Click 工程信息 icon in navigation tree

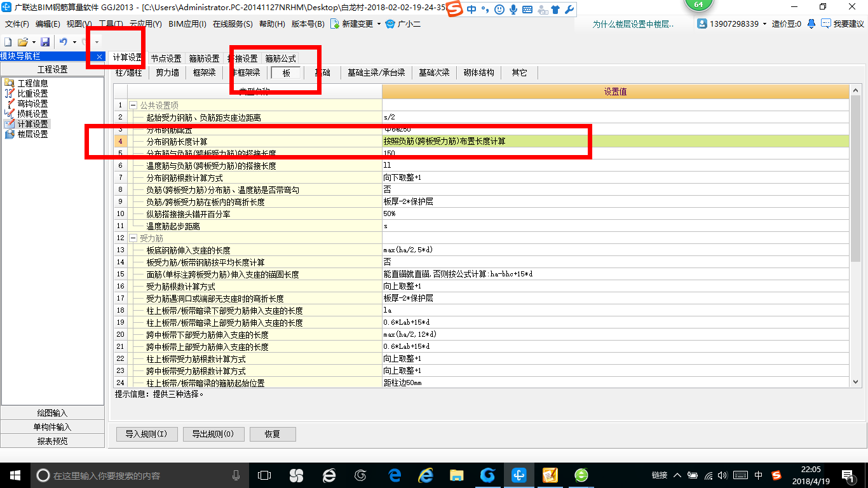point(9,83)
